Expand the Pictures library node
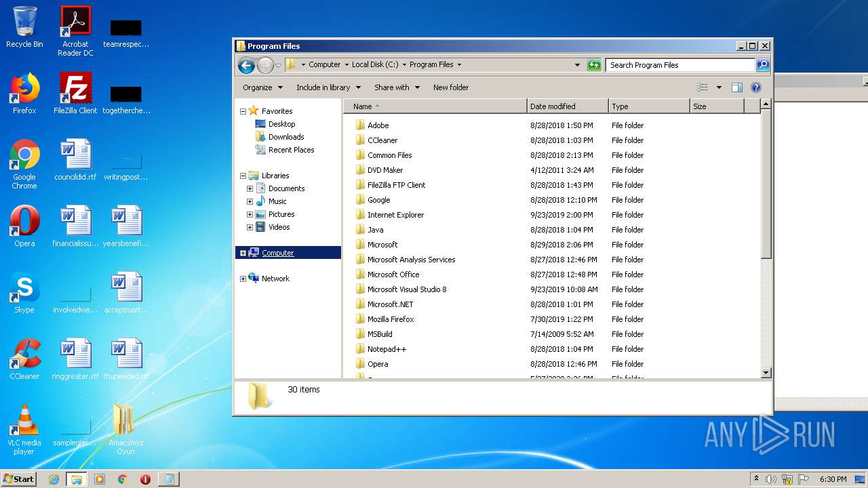 coord(250,215)
